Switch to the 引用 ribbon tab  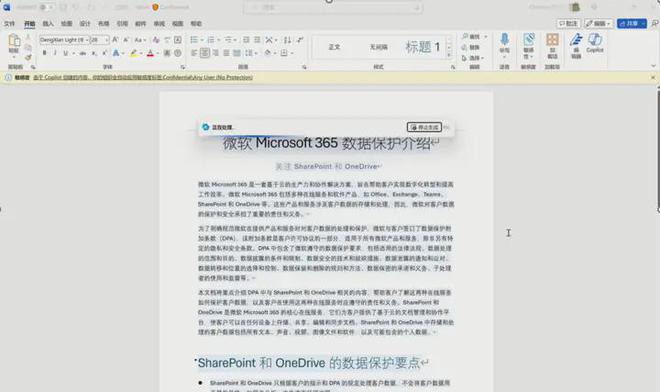tap(122, 24)
